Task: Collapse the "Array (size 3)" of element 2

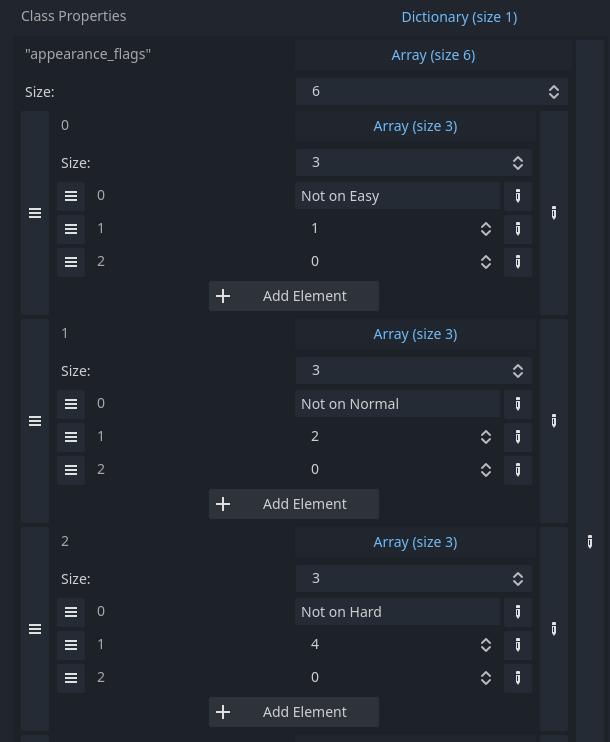Action: click(x=415, y=542)
